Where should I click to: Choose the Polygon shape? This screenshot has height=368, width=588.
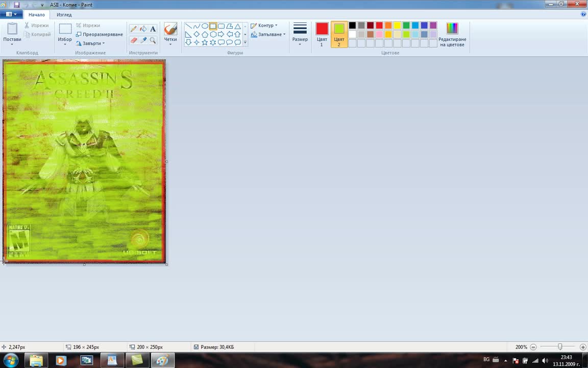pos(230,26)
